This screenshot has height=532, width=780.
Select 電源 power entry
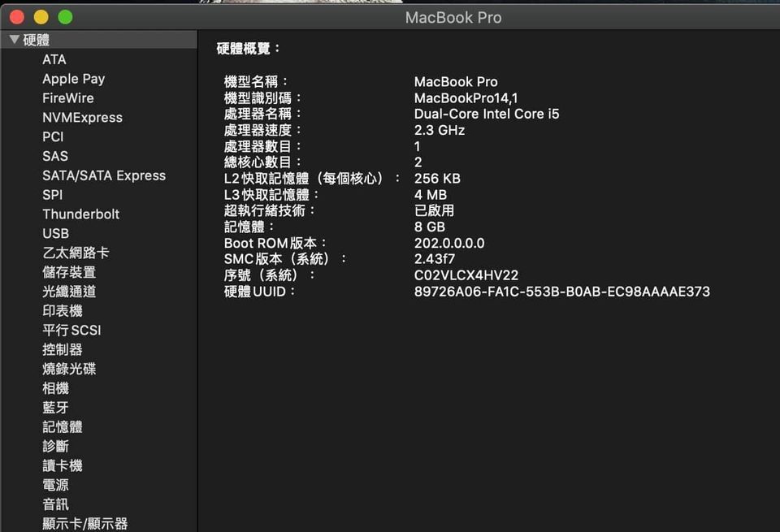(x=56, y=485)
